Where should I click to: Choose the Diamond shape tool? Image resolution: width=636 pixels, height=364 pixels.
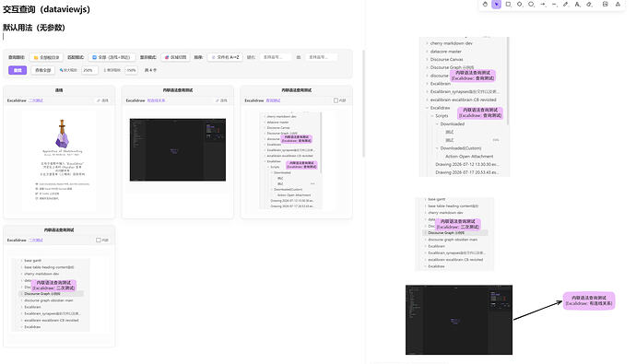(520, 4)
